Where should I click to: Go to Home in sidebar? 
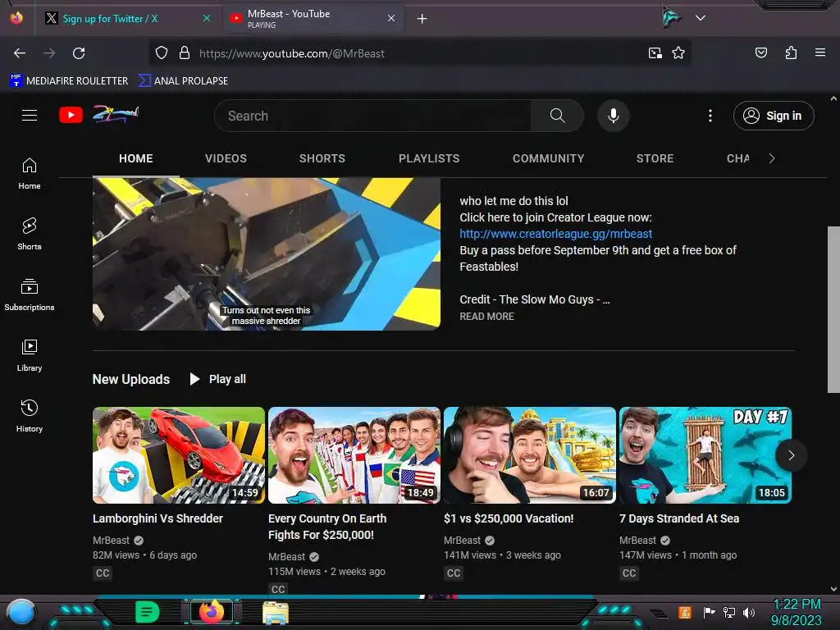(x=30, y=174)
